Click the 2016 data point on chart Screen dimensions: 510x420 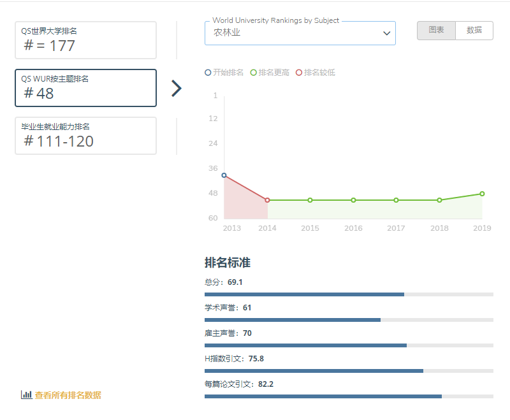coord(353,200)
